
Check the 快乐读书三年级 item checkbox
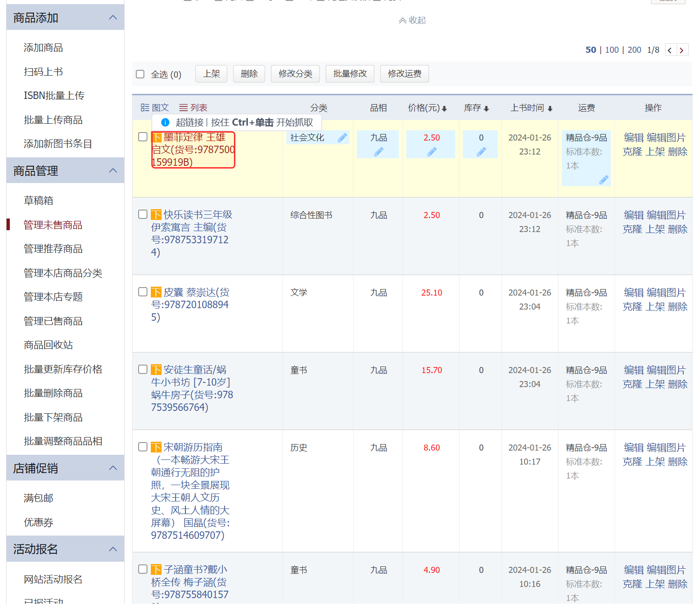[143, 214]
